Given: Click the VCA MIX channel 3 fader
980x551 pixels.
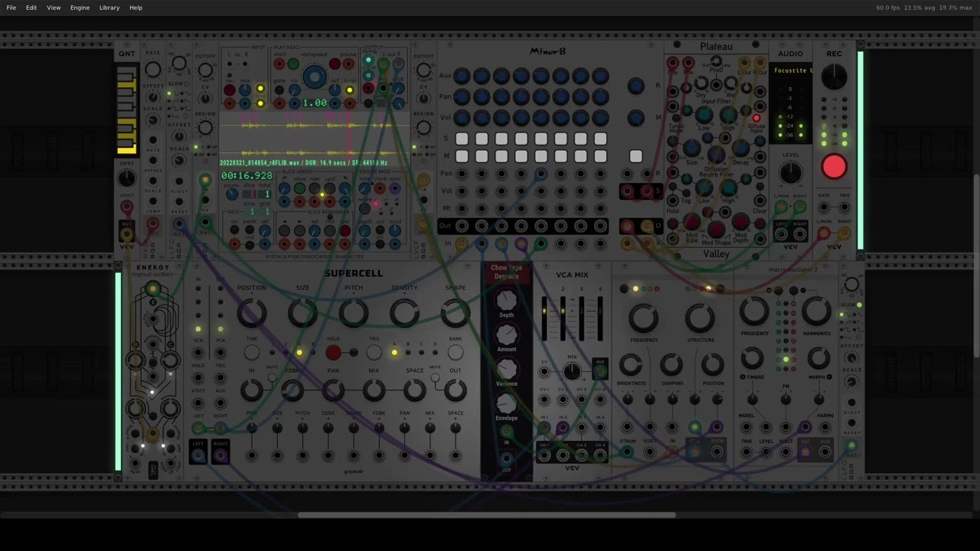Looking at the screenshot, I should tap(581, 318).
